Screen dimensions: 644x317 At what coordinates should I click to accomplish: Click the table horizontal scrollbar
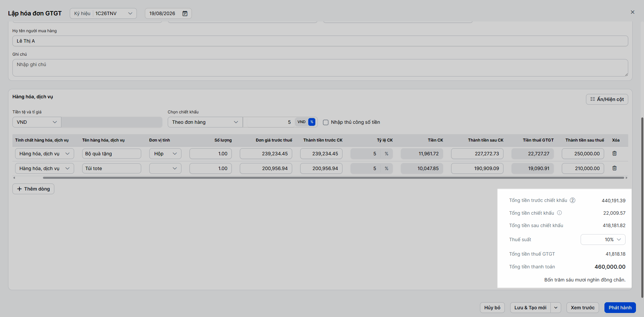pos(333,178)
